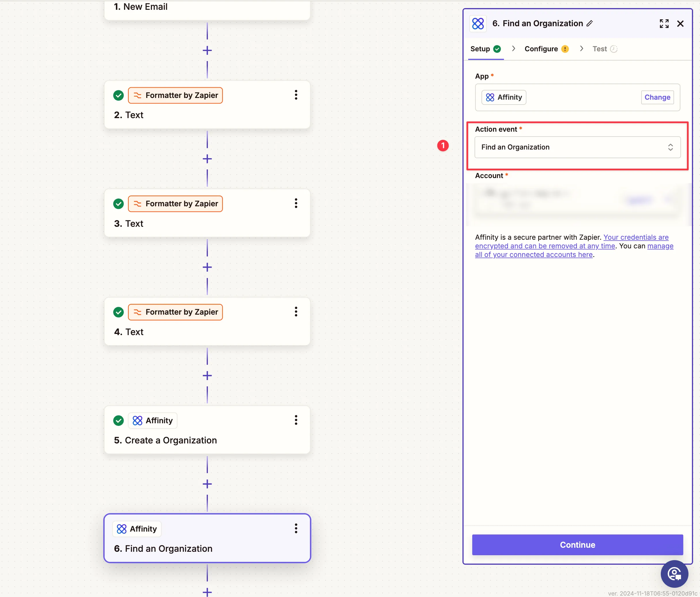This screenshot has width=700, height=597.
Task: Add a step after step 3 Text
Action: click(207, 267)
